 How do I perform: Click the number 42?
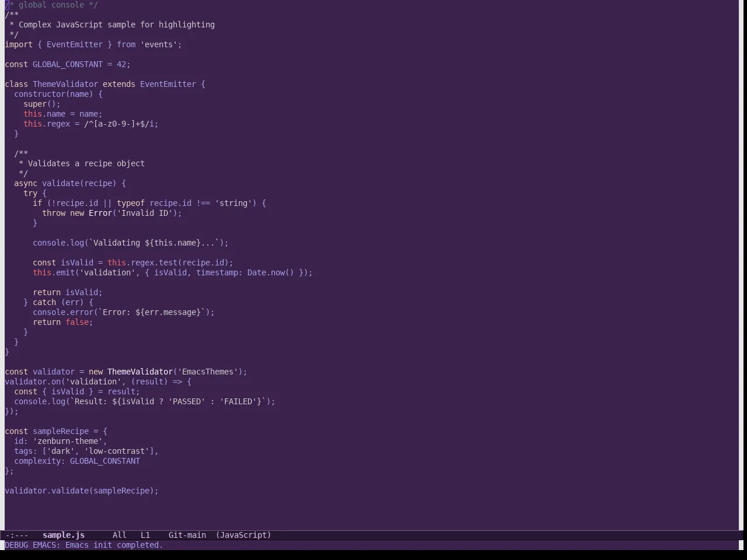click(x=121, y=64)
